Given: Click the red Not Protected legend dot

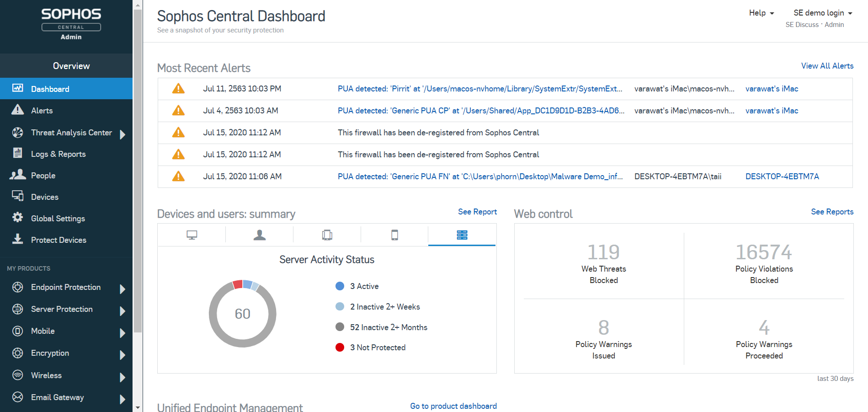Looking at the screenshot, I should point(340,348).
